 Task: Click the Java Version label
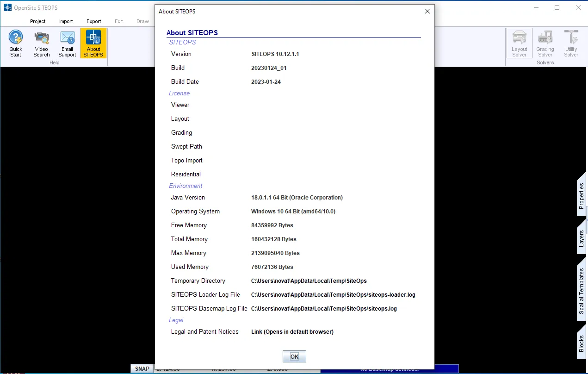188,198
